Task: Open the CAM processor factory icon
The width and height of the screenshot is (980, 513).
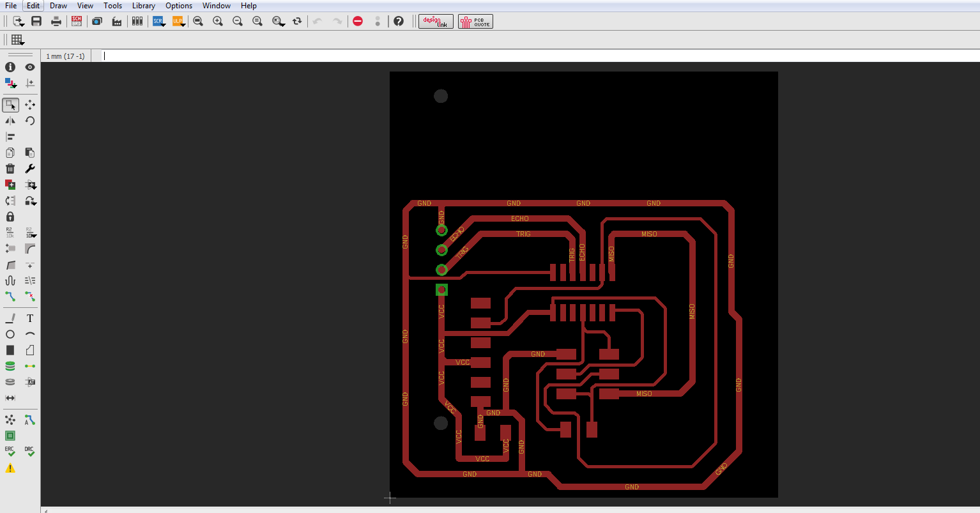Action: point(117,21)
